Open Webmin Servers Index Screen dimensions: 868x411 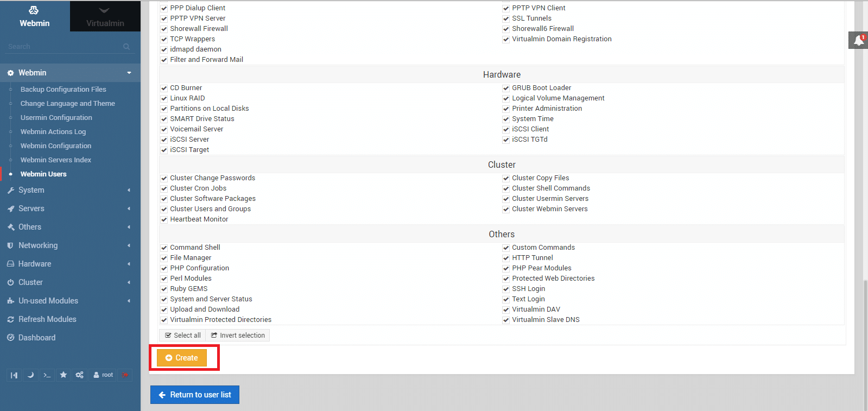pos(55,160)
